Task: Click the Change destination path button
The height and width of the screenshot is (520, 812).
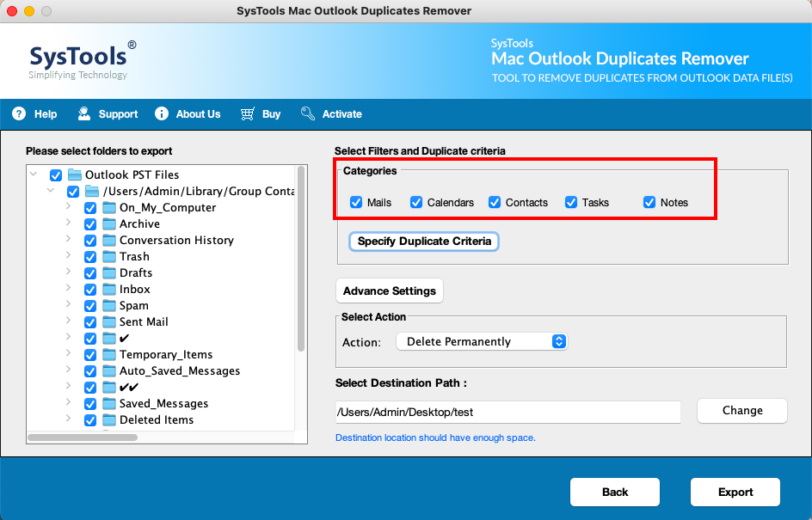Action: coord(742,410)
